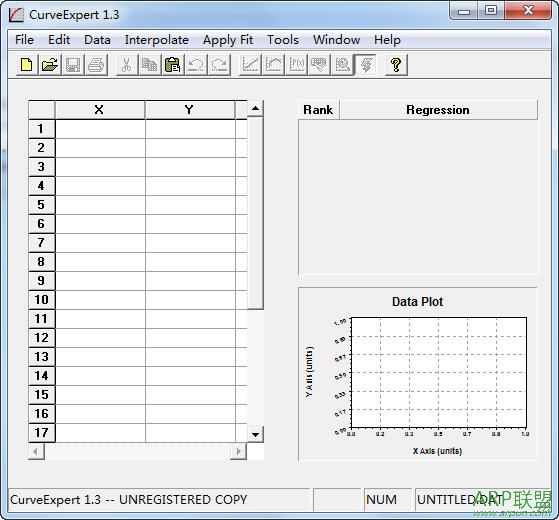559x520 pixels.
Task: Select row 5 header in data grid
Action: tap(41, 205)
